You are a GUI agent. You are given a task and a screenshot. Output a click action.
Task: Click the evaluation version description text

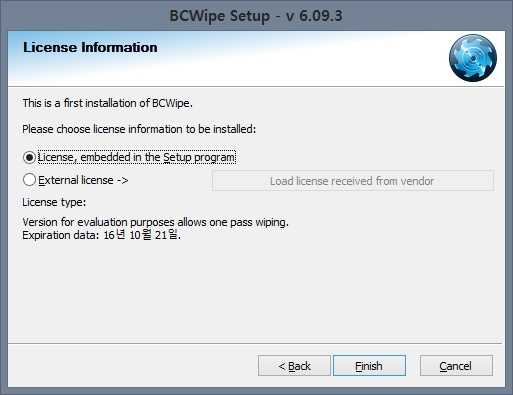click(155, 222)
